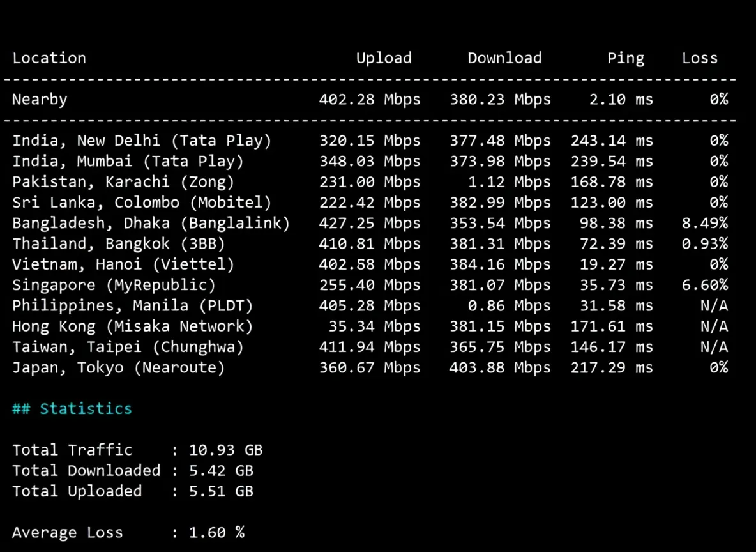Select Pakistan, Karachi (Zong) row
The image size is (756, 552).
click(x=370, y=182)
